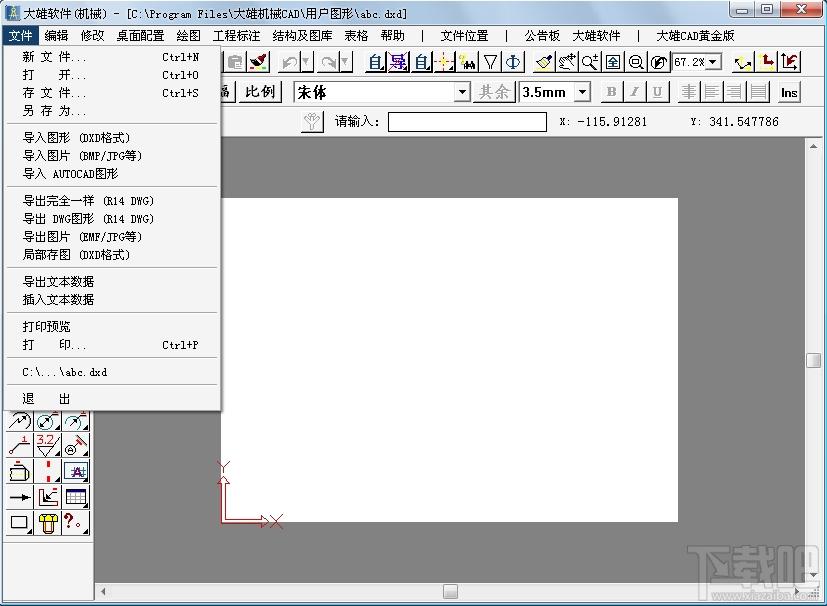The width and height of the screenshot is (827, 606).
Task: Toggle right text alignment
Action: 735,92
